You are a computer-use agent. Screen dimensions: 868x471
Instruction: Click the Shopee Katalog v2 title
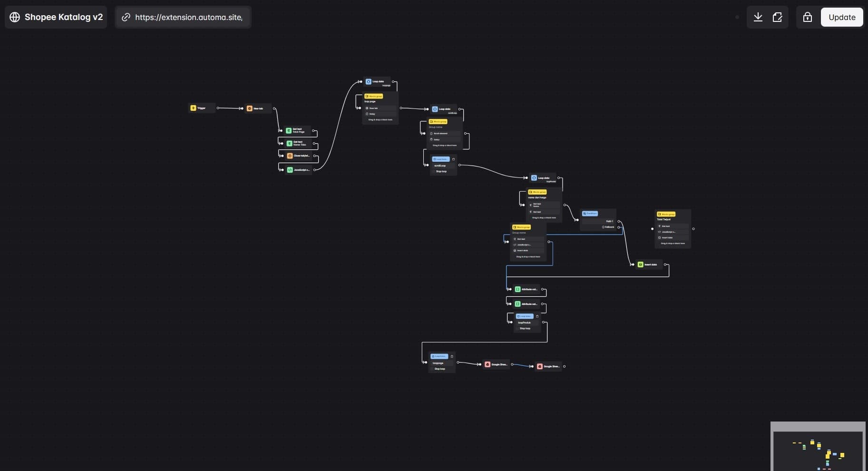(x=63, y=17)
